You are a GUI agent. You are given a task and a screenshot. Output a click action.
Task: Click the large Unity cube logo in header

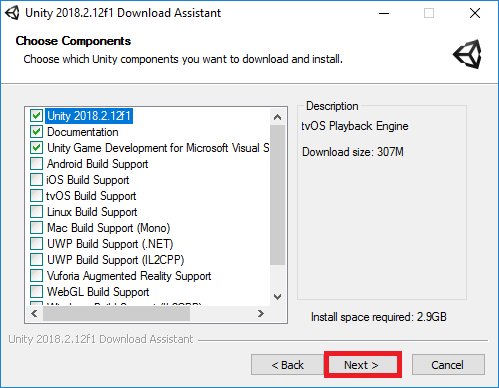[467, 54]
